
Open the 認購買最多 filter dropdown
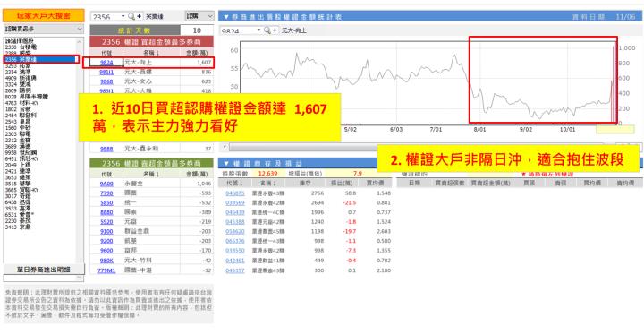click(44, 29)
